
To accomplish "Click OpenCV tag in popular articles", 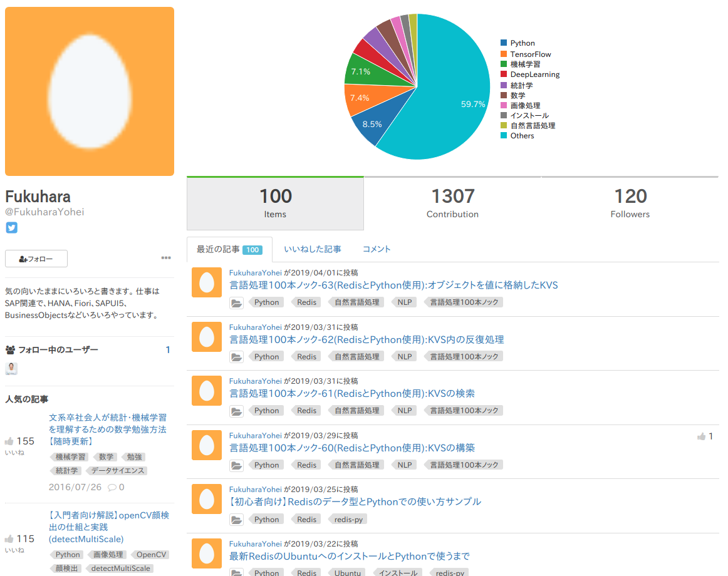I will (150, 555).
